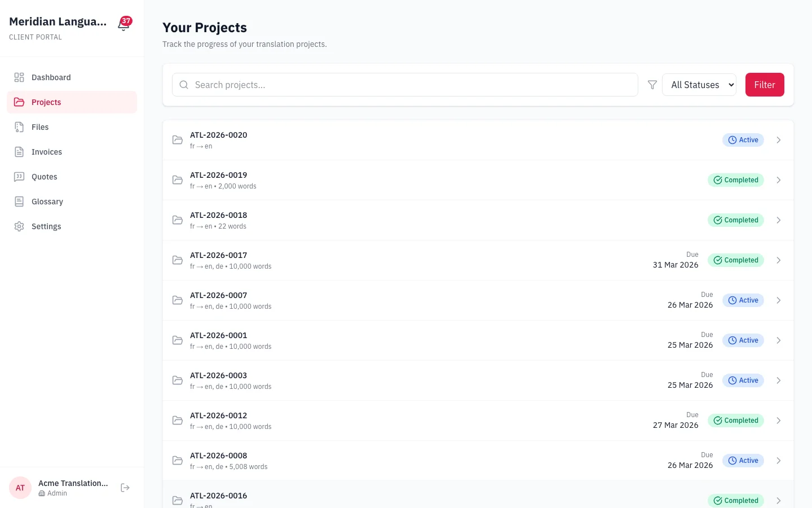
Task: Open the Glossary book icon
Action: 20,202
